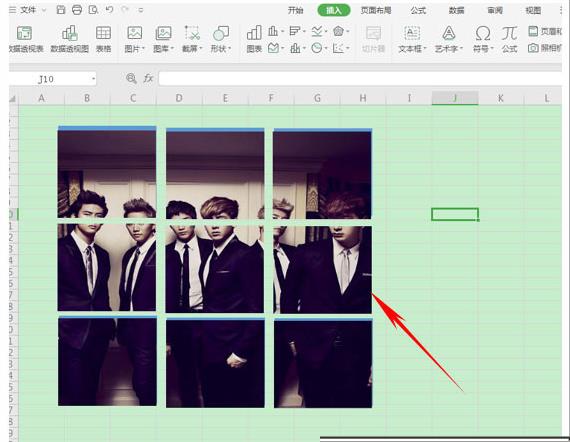Click the formula bar input field
The width and height of the screenshot is (570, 442).
click(x=360, y=79)
